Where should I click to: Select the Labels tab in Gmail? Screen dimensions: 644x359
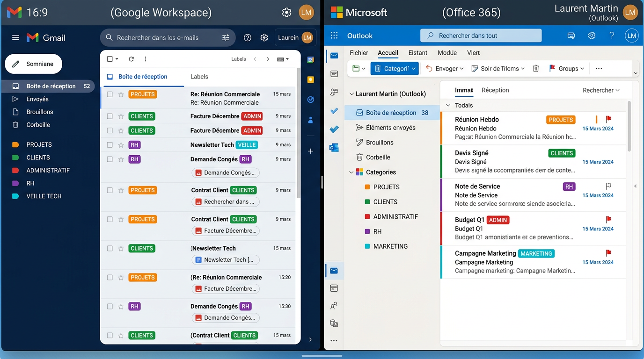[199, 77]
